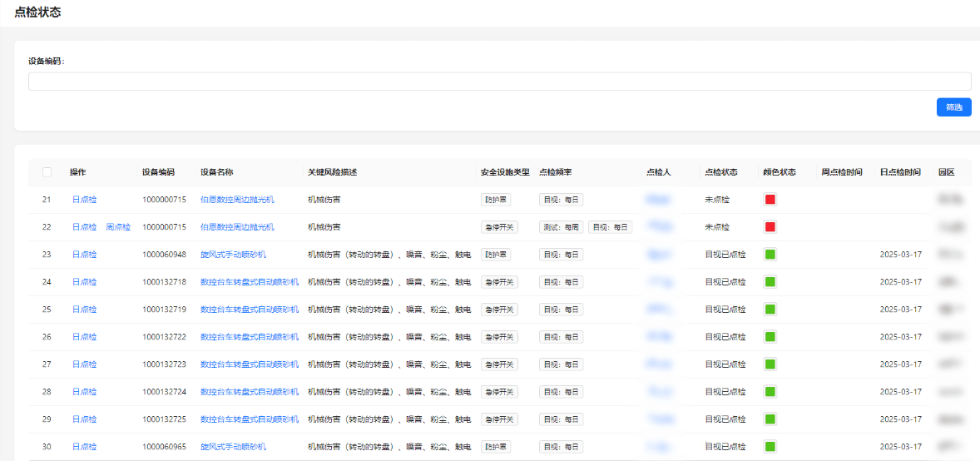Click the 设备编码 input field

(499, 82)
